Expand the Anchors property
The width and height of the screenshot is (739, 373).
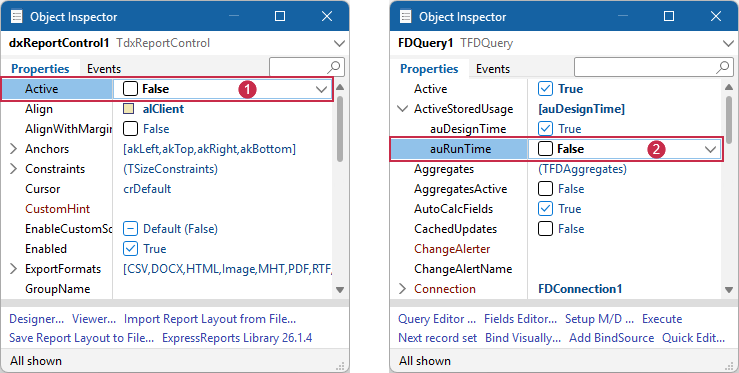point(14,149)
